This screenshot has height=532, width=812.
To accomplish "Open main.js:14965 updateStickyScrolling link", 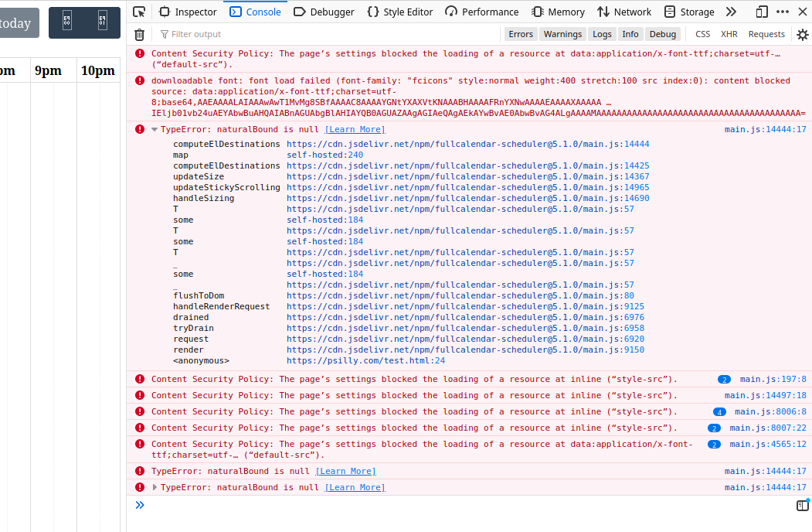I will pyautogui.click(x=467, y=188).
